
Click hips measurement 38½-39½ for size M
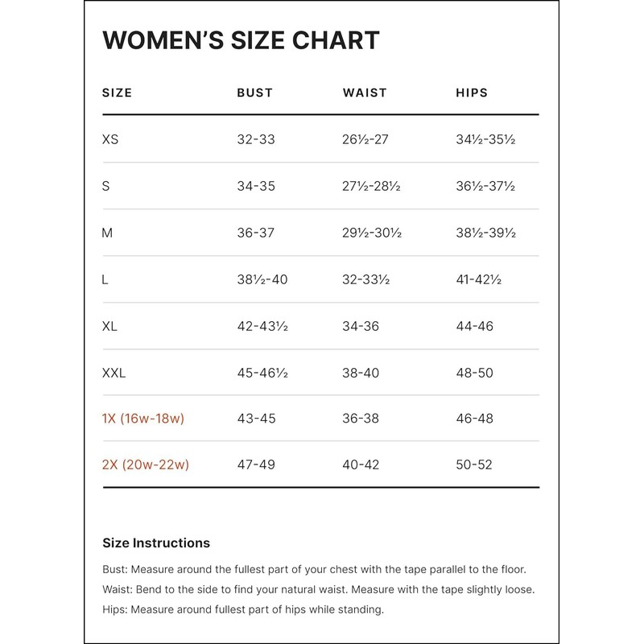coord(485,233)
